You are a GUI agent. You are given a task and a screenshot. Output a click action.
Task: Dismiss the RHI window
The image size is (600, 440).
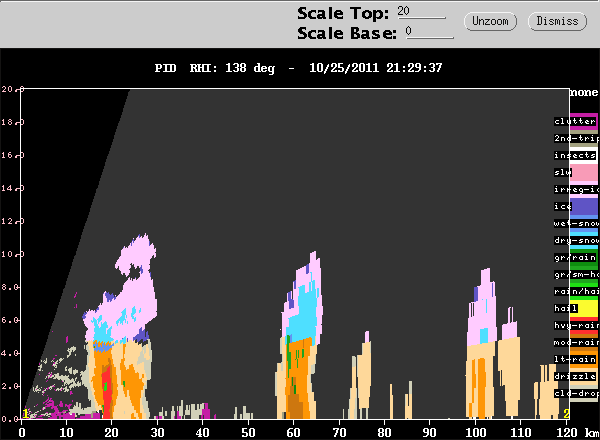(557, 21)
